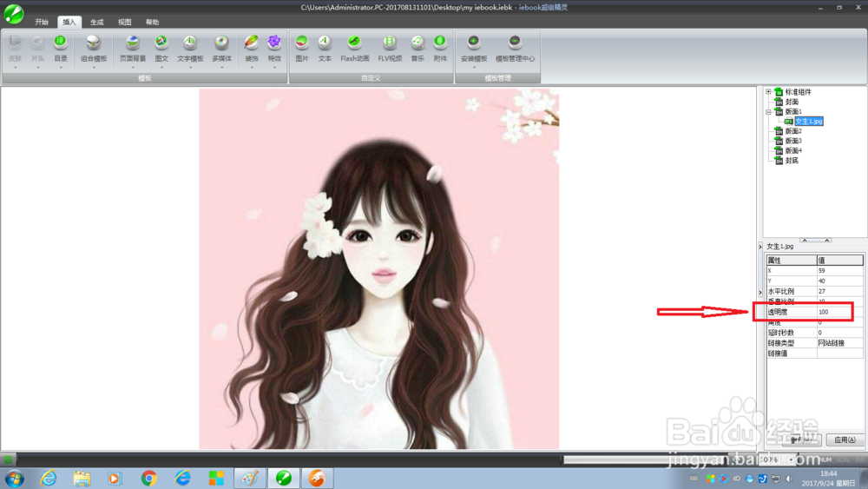Expand the 装饰 dropdown arrow
The width and height of the screenshot is (868, 489).
[252, 68]
